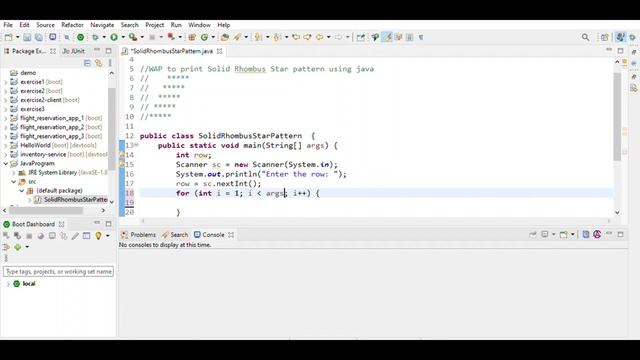Click the Last Edit Location icon

(296, 37)
